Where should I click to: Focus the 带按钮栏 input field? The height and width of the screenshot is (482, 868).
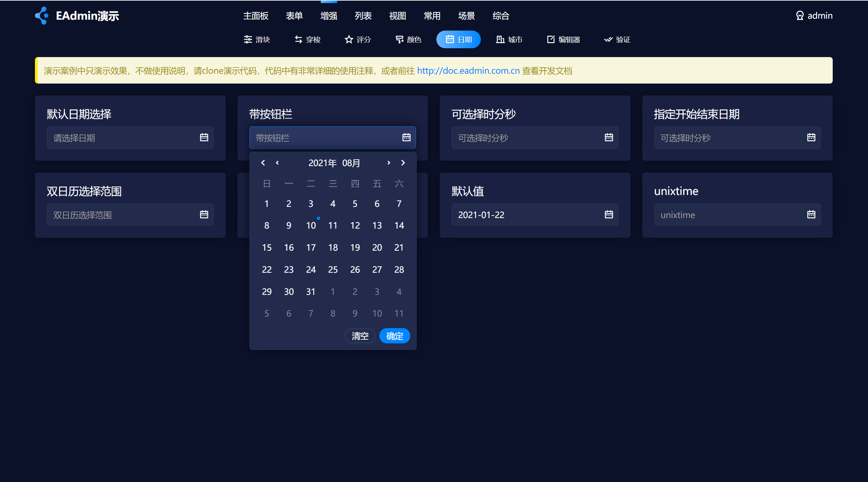(333, 138)
